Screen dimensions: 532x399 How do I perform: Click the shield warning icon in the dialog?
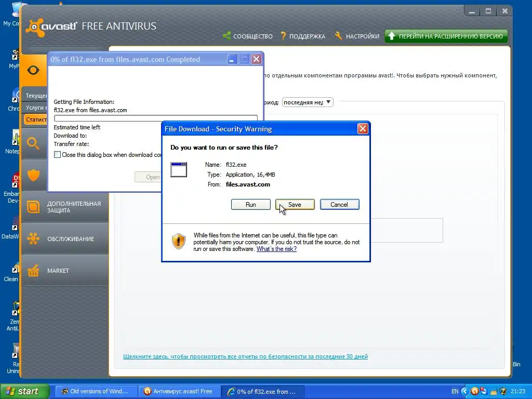click(179, 241)
